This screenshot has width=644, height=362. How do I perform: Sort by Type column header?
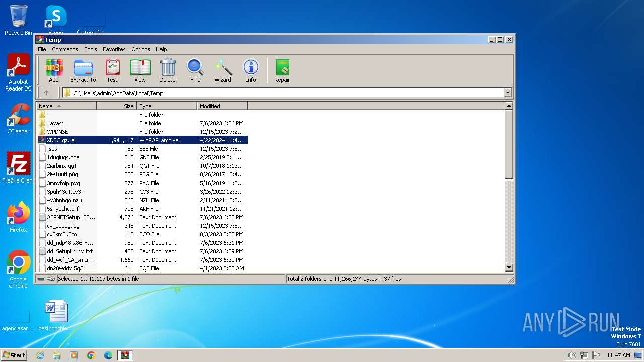click(167, 106)
